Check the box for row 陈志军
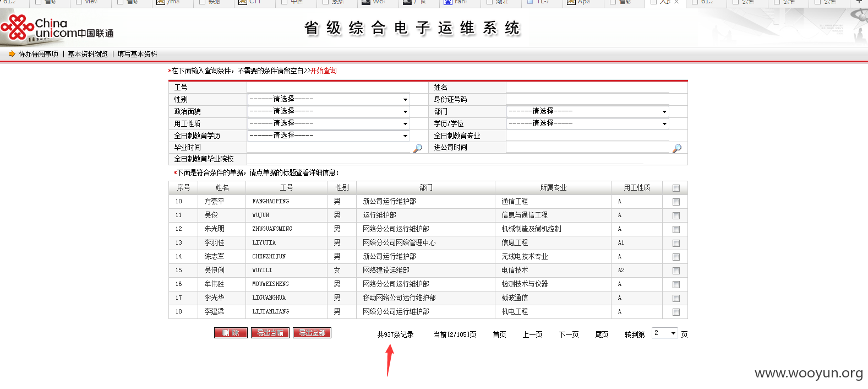This screenshot has height=389, width=868. (x=676, y=257)
